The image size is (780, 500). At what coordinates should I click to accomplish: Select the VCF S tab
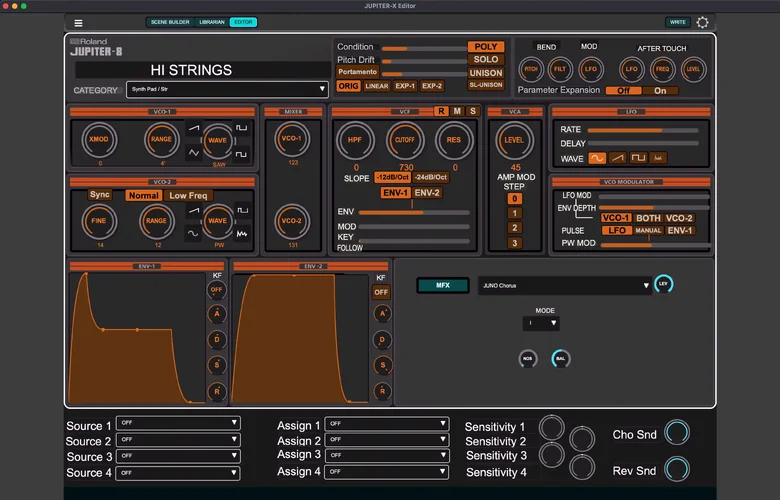(x=473, y=111)
